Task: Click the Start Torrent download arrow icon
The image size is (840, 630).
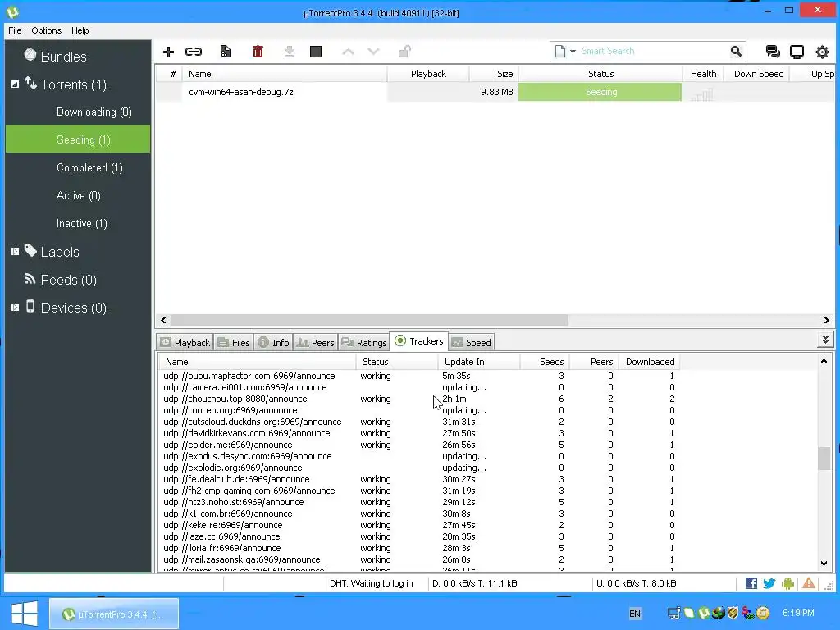Action: (290, 52)
